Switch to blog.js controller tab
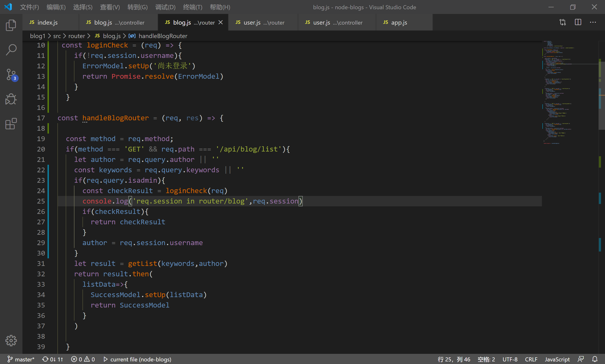This screenshot has width=605, height=364. (x=118, y=22)
